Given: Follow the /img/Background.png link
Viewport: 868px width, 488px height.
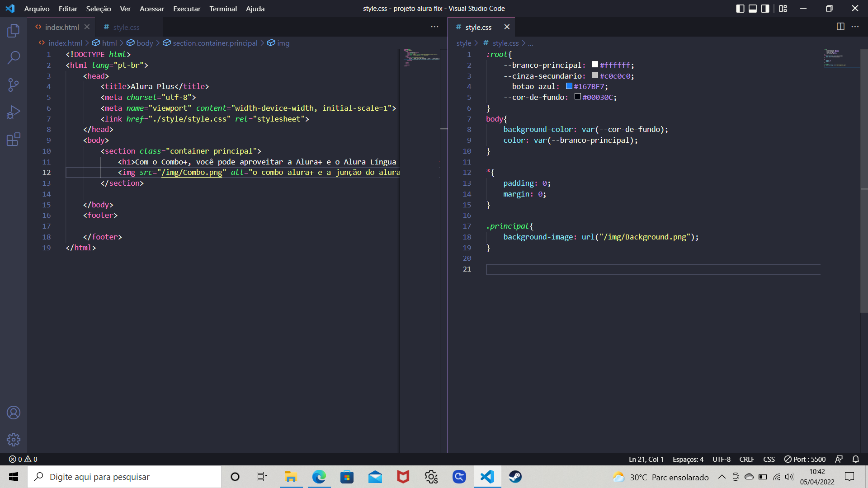Looking at the screenshot, I should [645, 237].
